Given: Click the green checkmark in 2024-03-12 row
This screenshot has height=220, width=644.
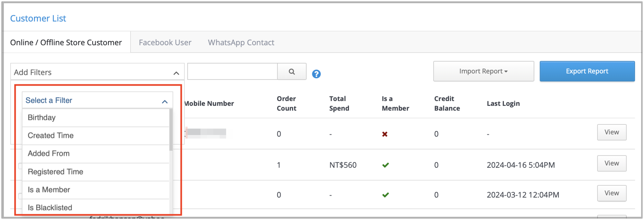Looking at the screenshot, I should (x=386, y=195).
